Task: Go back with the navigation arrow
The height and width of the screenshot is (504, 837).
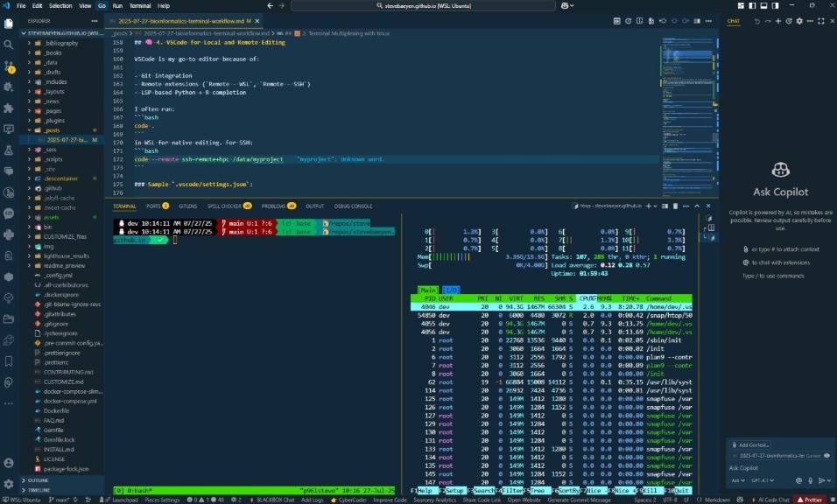Action: point(271,5)
